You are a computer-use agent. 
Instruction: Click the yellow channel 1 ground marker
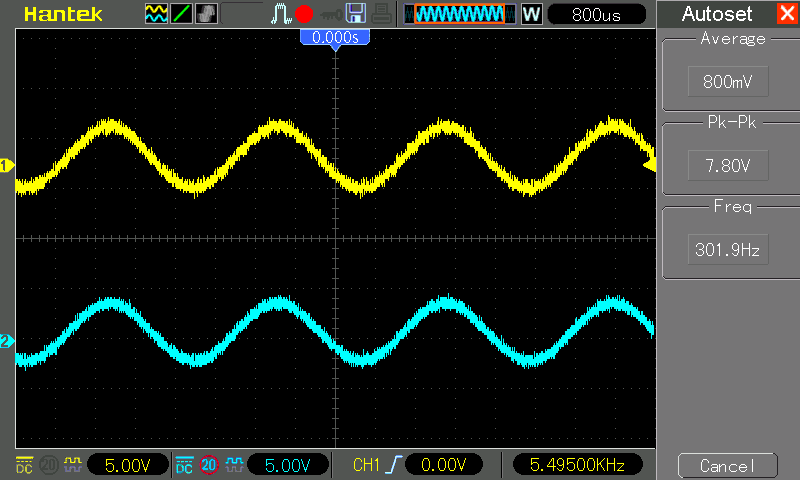point(7,166)
